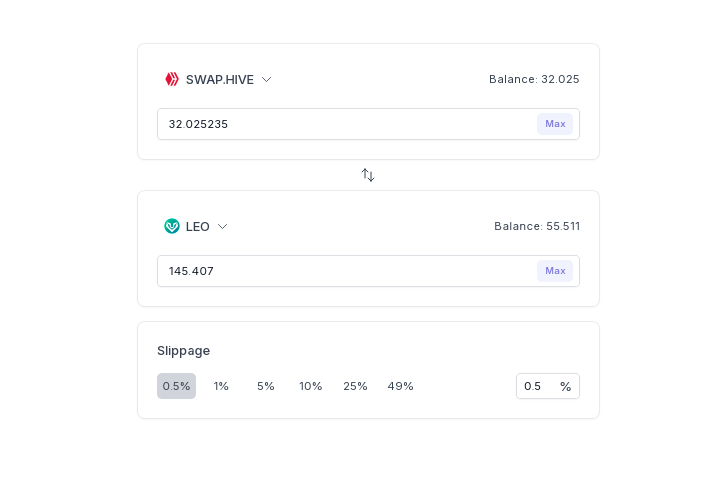Select 5% slippage option

tap(266, 386)
